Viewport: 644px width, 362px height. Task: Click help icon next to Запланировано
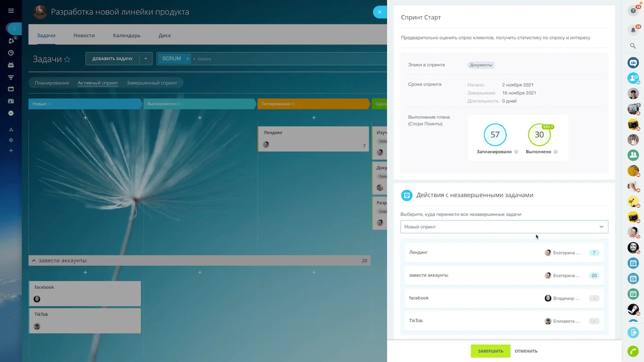[x=516, y=152]
